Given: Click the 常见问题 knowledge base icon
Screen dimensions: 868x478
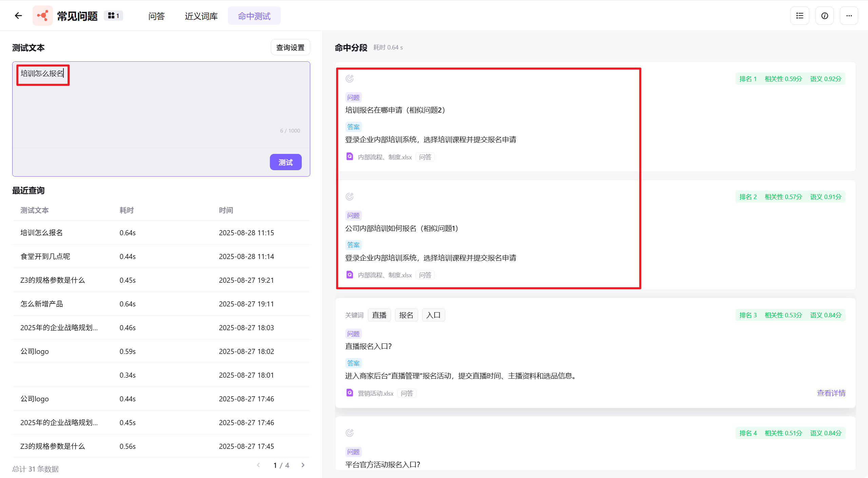Looking at the screenshot, I should (43, 16).
